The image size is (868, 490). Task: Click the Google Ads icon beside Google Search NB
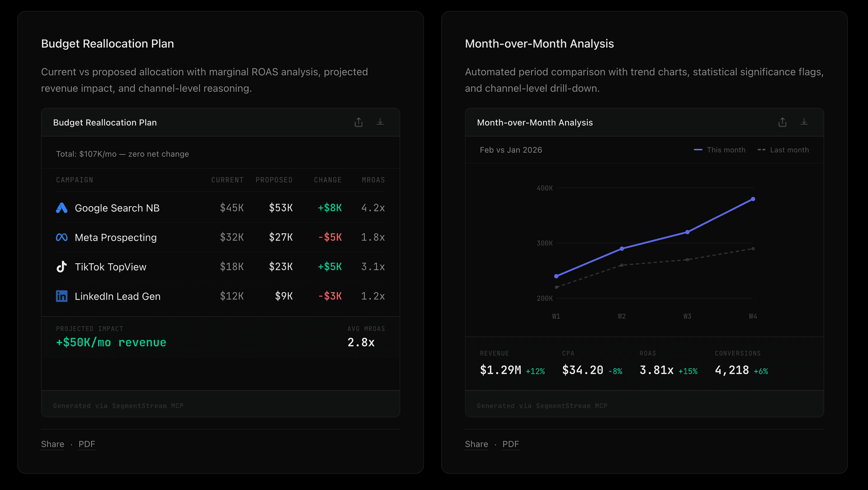click(61, 208)
